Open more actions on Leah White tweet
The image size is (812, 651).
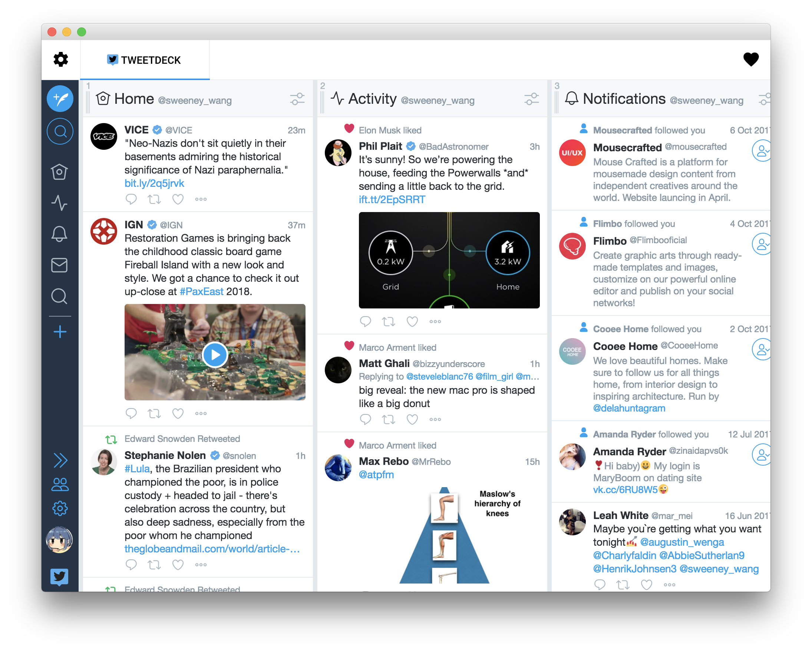tap(669, 585)
